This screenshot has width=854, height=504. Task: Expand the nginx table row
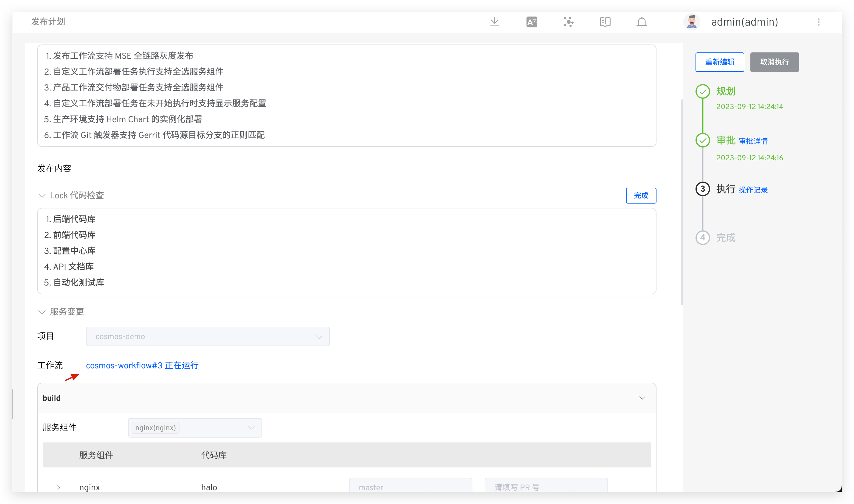pyautogui.click(x=59, y=487)
